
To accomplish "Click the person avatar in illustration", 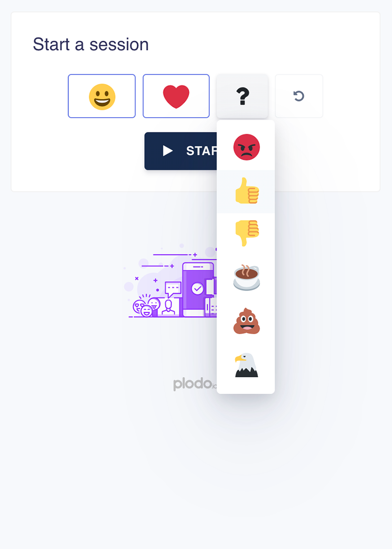I will pyautogui.click(x=169, y=307).
